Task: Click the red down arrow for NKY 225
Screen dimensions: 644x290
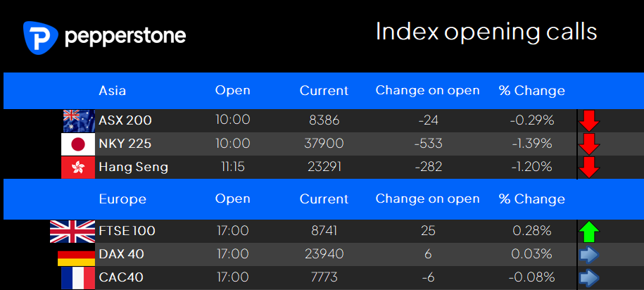Action: 589,144
